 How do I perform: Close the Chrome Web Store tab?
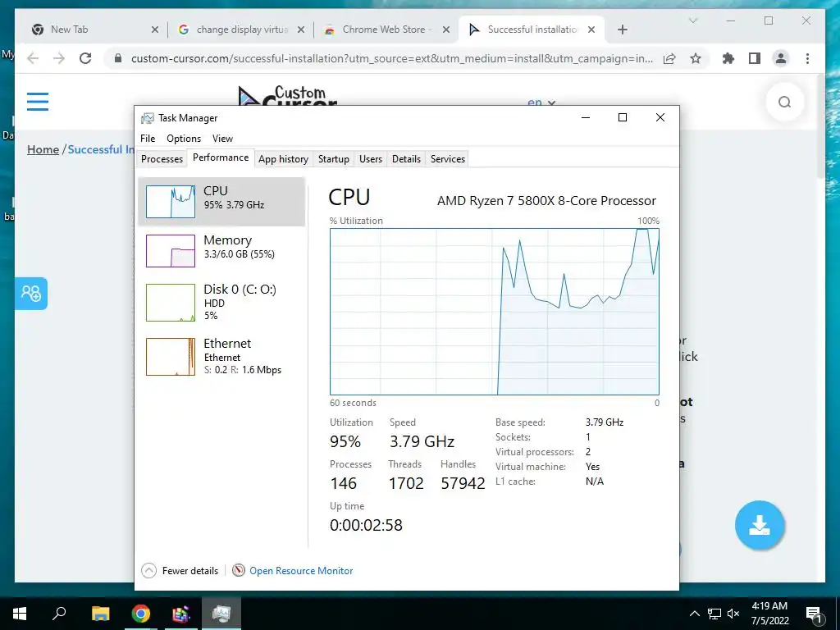(445, 30)
